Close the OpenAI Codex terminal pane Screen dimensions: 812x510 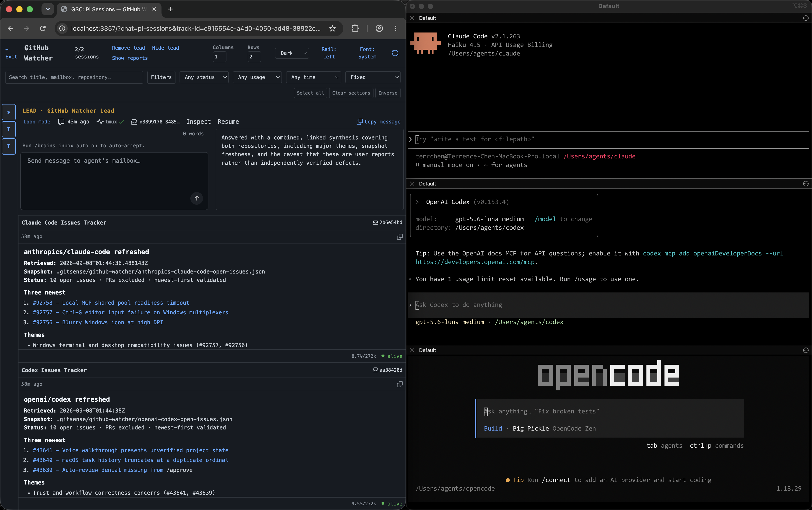412,184
